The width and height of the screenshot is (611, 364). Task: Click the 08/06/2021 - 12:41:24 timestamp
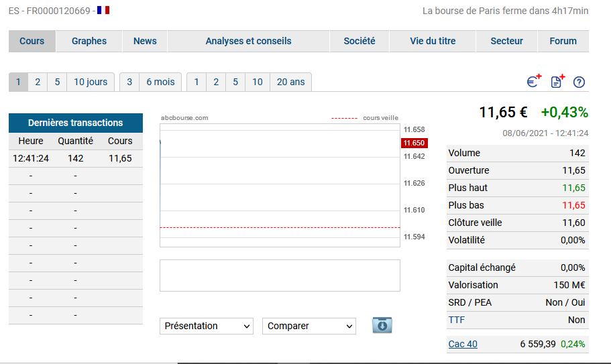click(545, 133)
